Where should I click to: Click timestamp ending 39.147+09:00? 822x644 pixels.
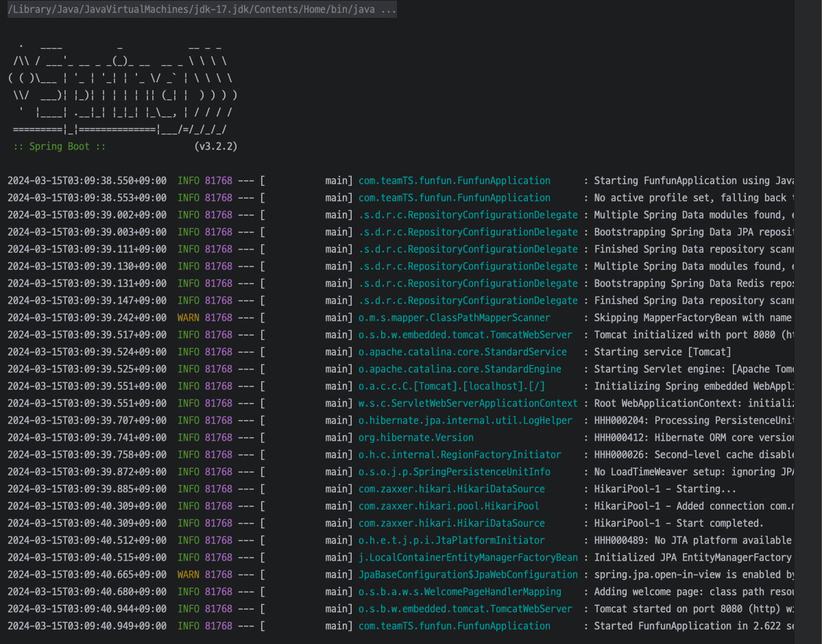pyautogui.click(x=87, y=301)
